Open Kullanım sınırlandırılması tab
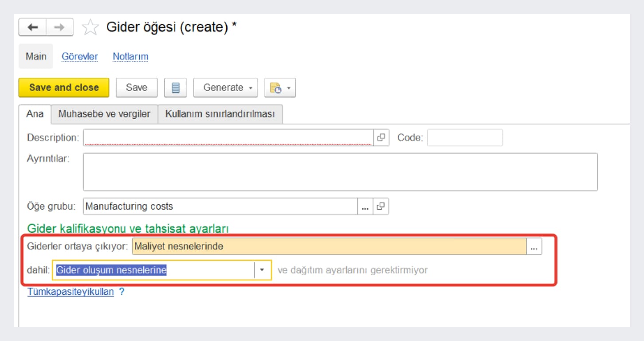 coord(220,114)
